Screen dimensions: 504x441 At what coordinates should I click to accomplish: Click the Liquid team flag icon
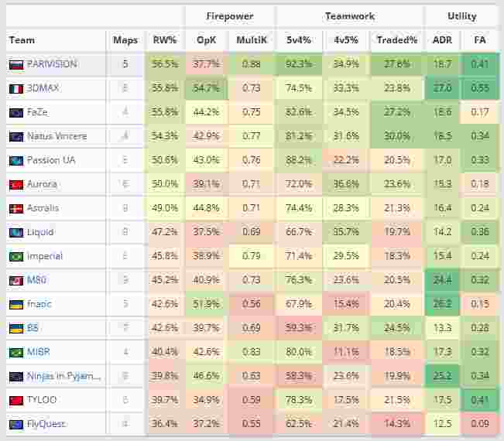[16, 232]
